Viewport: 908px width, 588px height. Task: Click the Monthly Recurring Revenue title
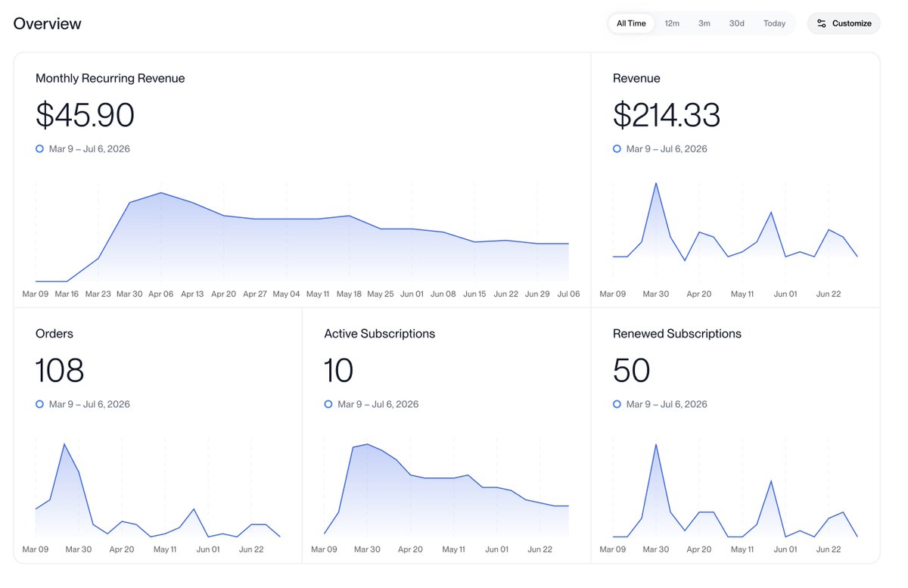110,78
